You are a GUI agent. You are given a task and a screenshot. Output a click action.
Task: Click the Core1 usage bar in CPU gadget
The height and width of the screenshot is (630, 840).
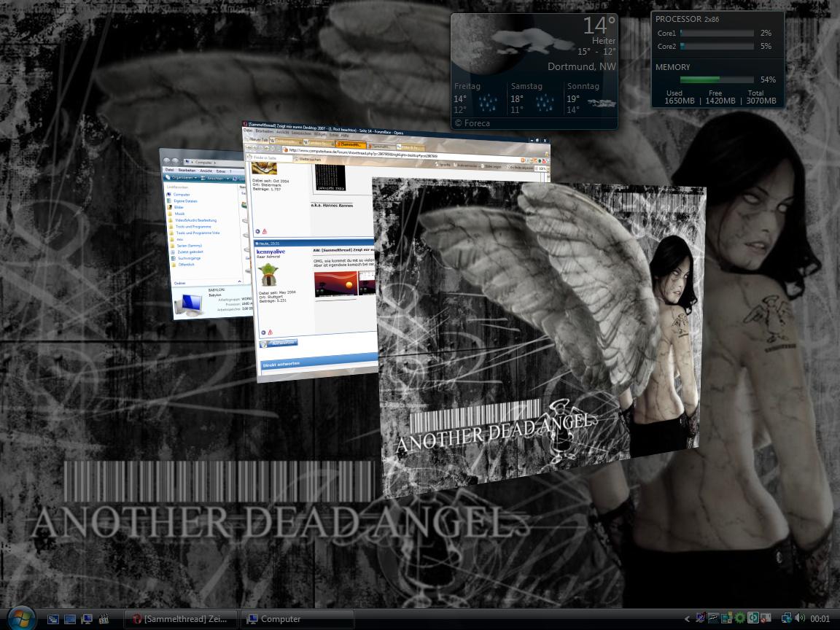tap(717, 34)
